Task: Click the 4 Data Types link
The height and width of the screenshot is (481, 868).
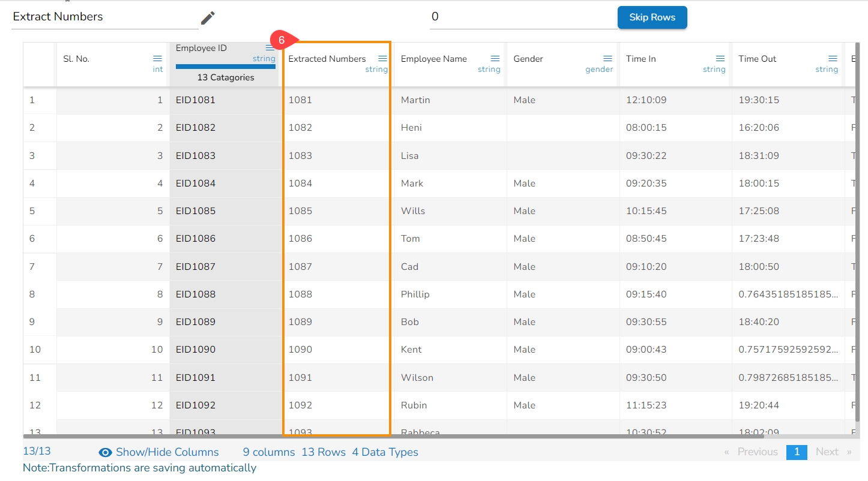Action: 385,452
